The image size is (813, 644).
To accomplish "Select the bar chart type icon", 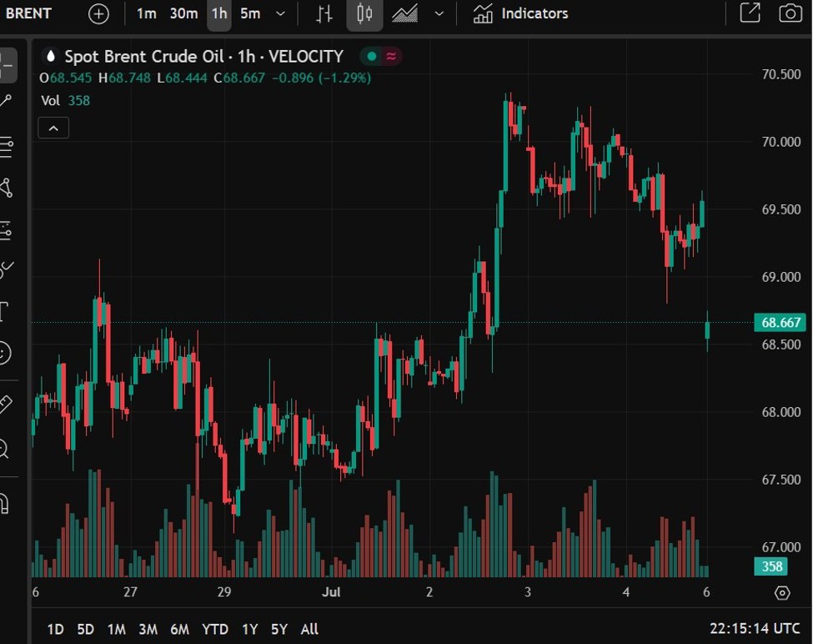I will [x=325, y=13].
